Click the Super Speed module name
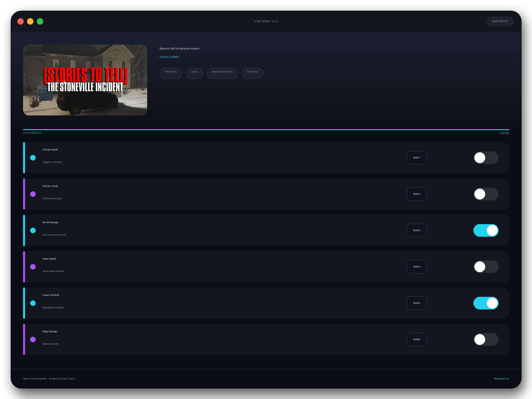Viewport: 532px width, 399px height. tap(49, 259)
